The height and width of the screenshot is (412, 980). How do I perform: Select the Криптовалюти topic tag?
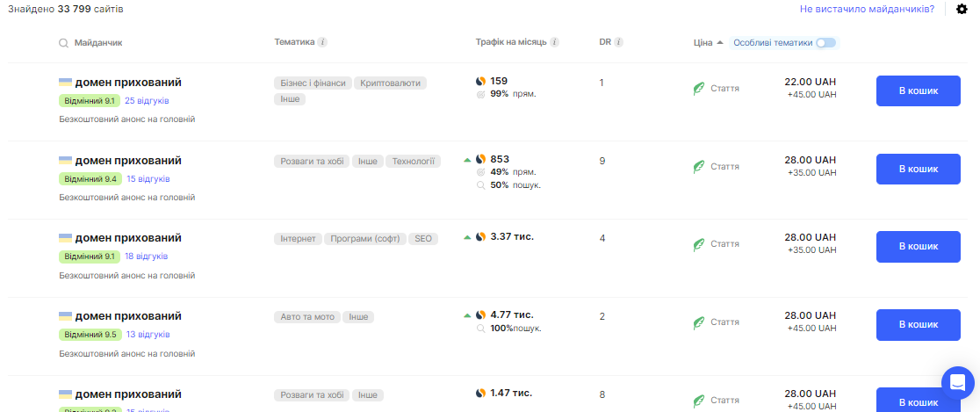point(390,83)
